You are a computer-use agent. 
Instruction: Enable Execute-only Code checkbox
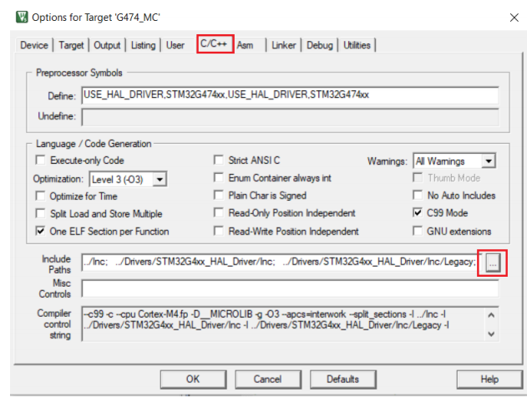[40, 160]
